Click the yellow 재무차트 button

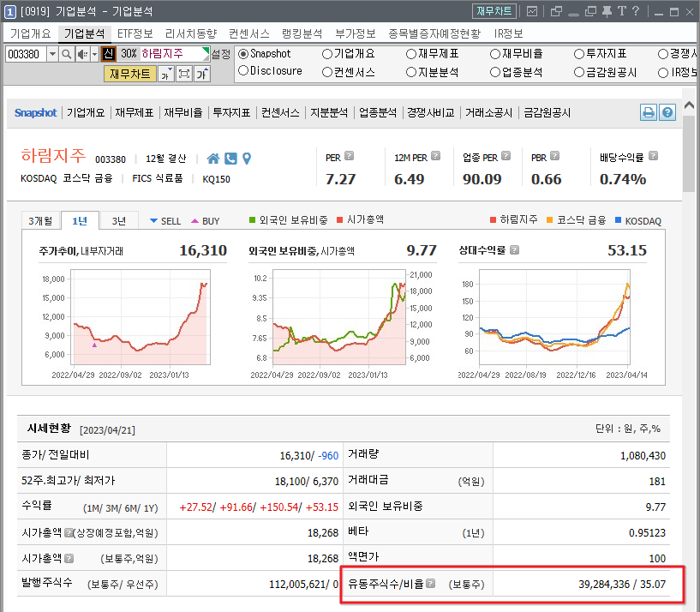coord(130,75)
